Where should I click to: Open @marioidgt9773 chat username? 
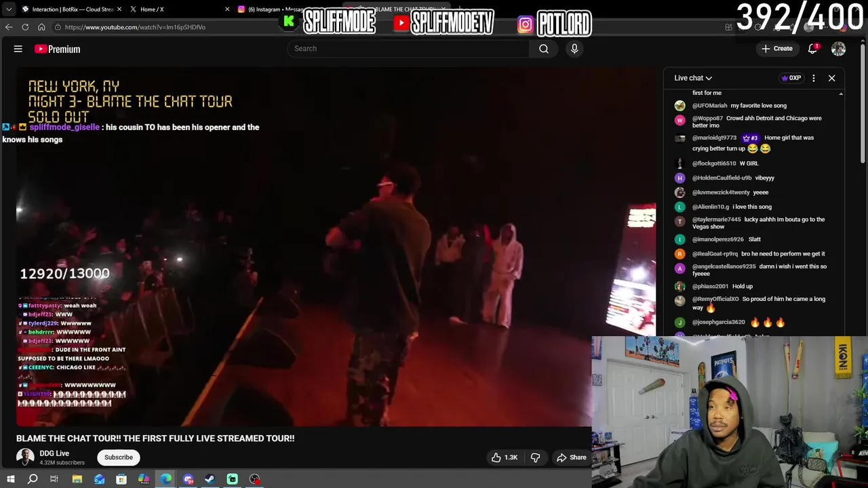point(714,138)
